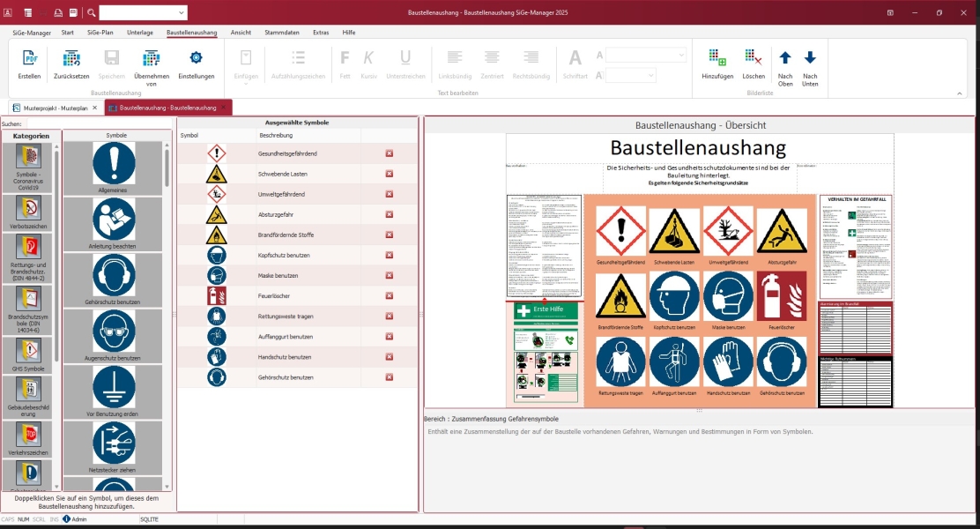
Task: Open the Stammdaten ribbon tab
Action: pos(282,33)
